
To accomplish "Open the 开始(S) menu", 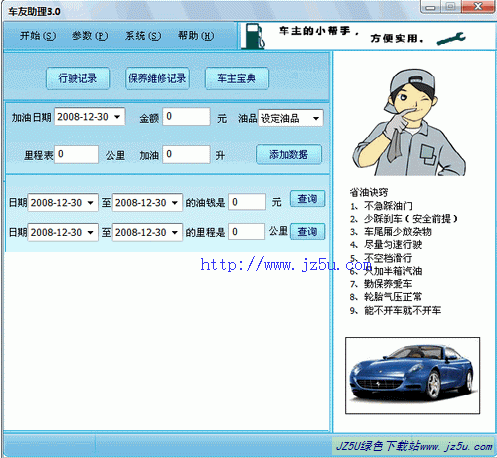I will point(38,36).
